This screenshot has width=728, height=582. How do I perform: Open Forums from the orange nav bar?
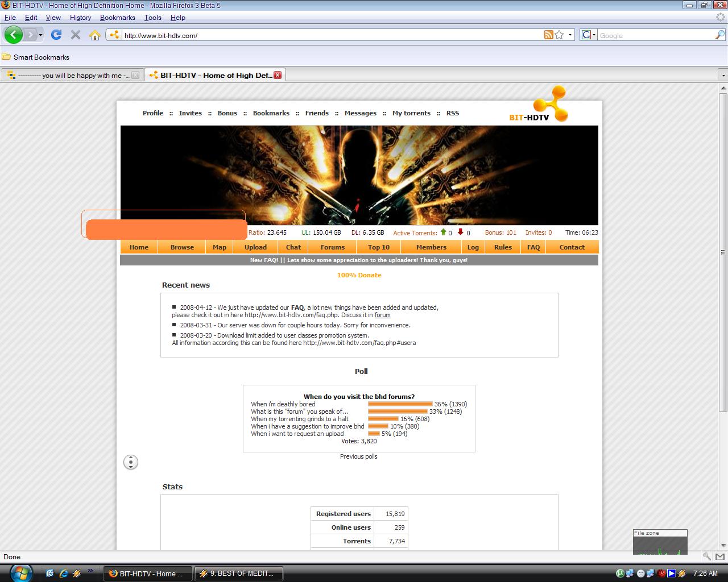pyautogui.click(x=332, y=247)
